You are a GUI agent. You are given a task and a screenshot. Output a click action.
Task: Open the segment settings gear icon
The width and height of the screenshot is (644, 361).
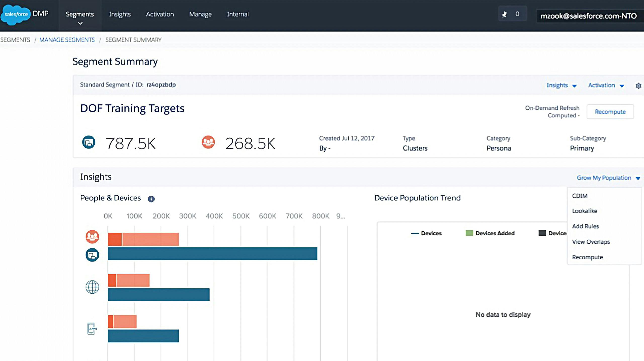point(638,86)
